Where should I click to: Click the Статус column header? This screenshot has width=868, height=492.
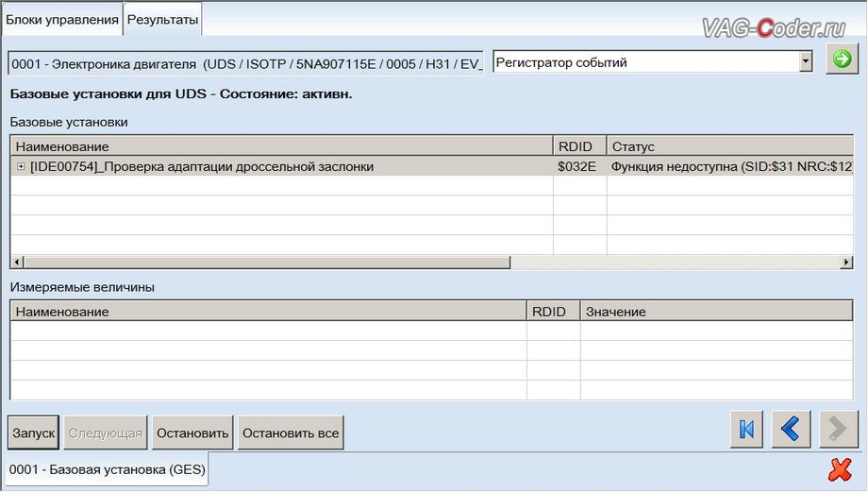pyautogui.click(x=730, y=146)
